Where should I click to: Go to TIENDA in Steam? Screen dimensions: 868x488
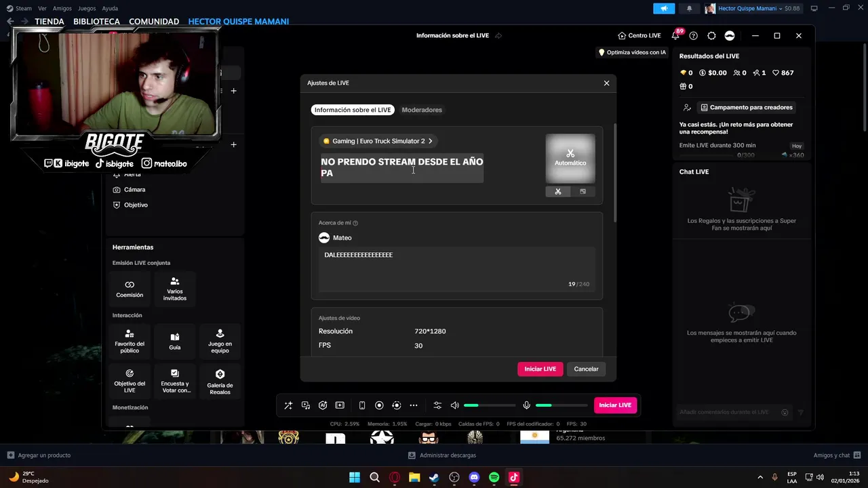click(50, 22)
